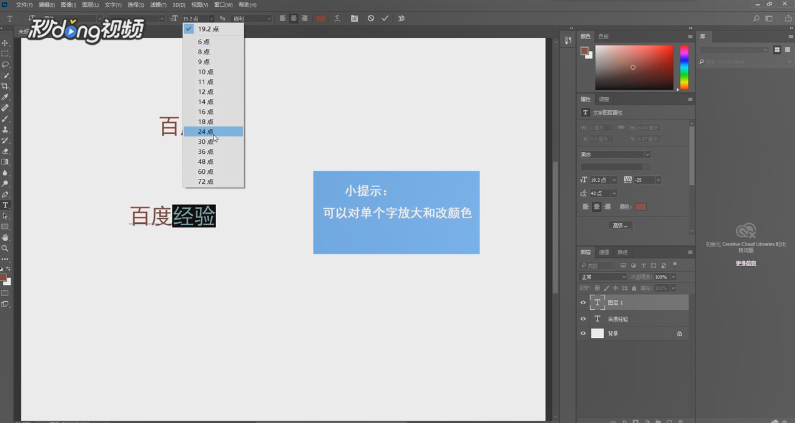795x423 pixels.
Task: Toggle center-align text in options bar
Action: (294, 18)
